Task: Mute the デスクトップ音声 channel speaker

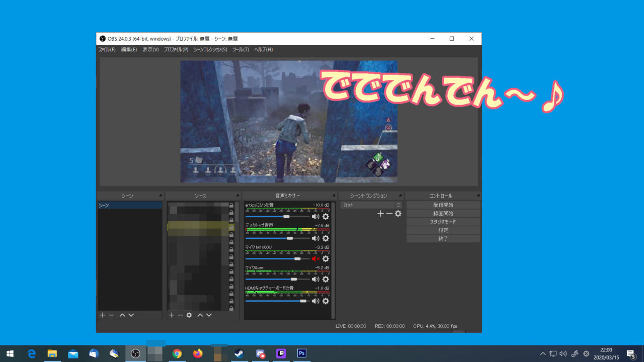Action: pyautogui.click(x=315, y=238)
